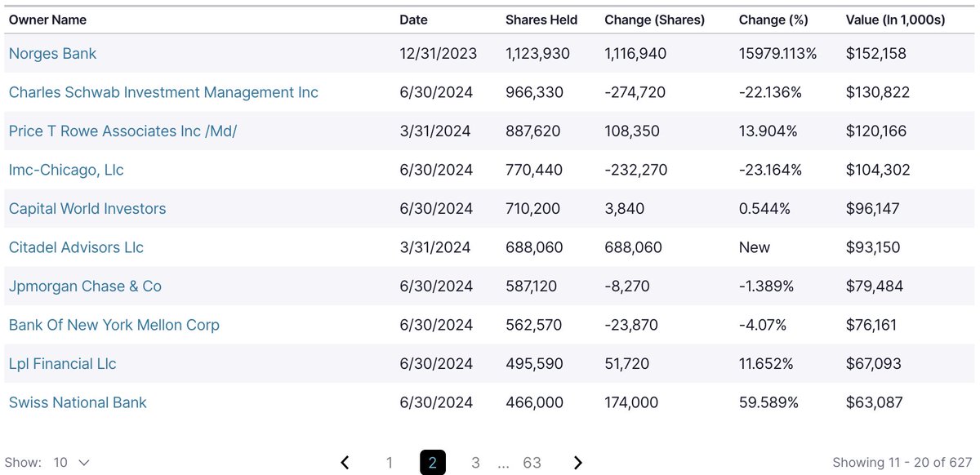Open Capital World Investors link

pos(87,209)
